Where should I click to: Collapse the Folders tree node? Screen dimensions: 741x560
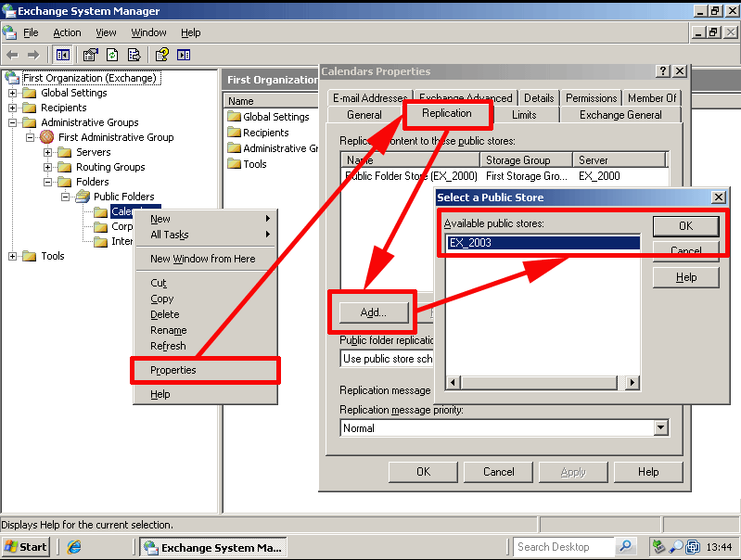(47, 182)
